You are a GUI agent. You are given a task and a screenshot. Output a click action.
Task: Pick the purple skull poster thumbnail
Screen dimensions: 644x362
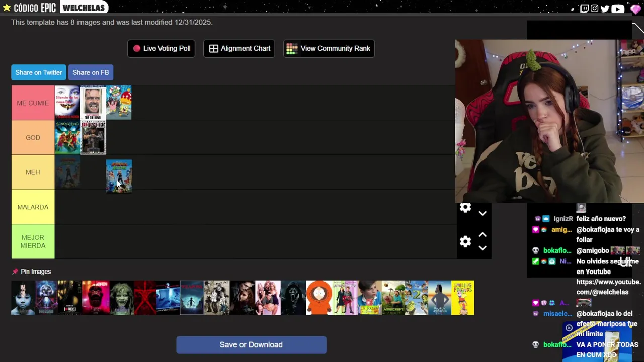46,298
